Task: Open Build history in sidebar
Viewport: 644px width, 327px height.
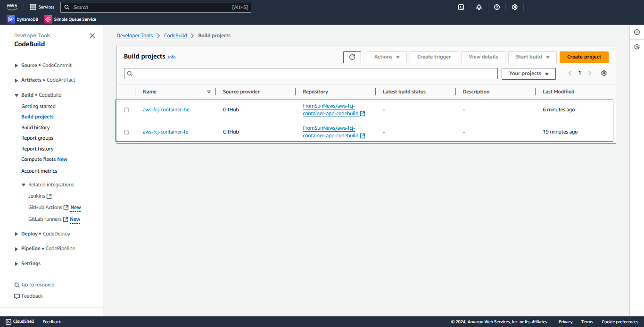Action: (35, 128)
